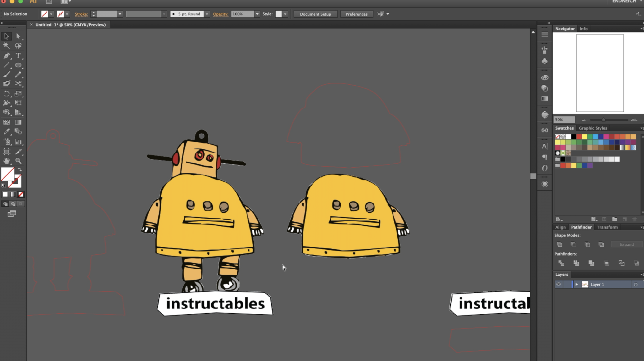
Task: Click the Unite shape mode icon
Action: (x=559, y=244)
